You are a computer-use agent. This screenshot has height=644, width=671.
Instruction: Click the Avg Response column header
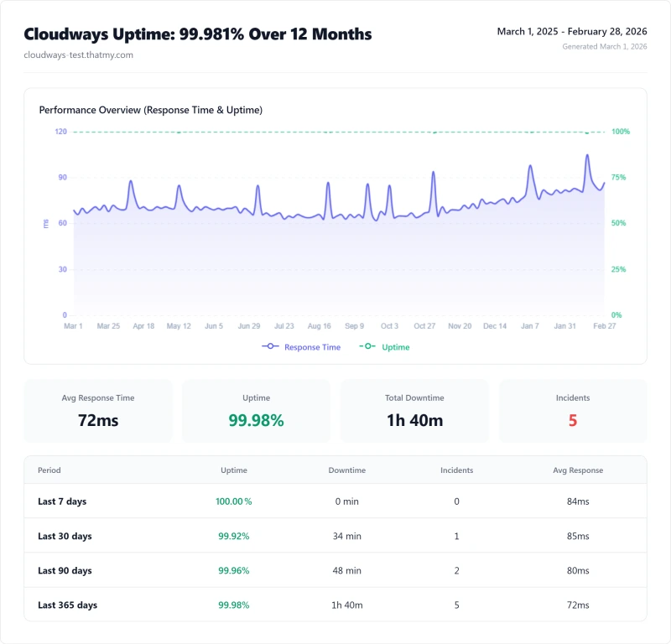point(578,470)
